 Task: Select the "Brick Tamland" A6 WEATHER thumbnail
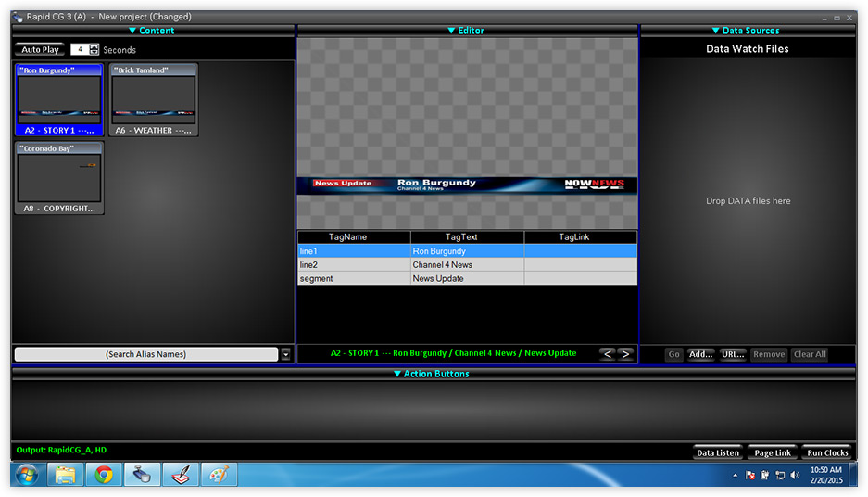pyautogui.click(x=154, y=100)
